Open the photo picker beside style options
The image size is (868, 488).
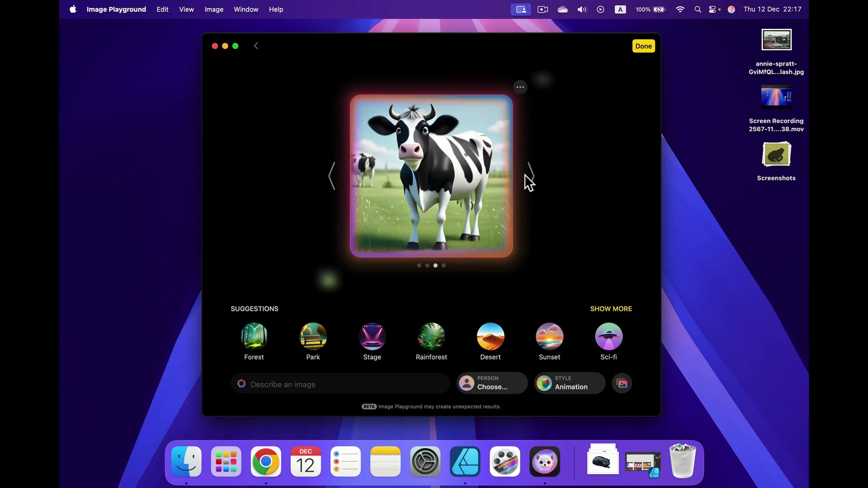pos(622,383)
